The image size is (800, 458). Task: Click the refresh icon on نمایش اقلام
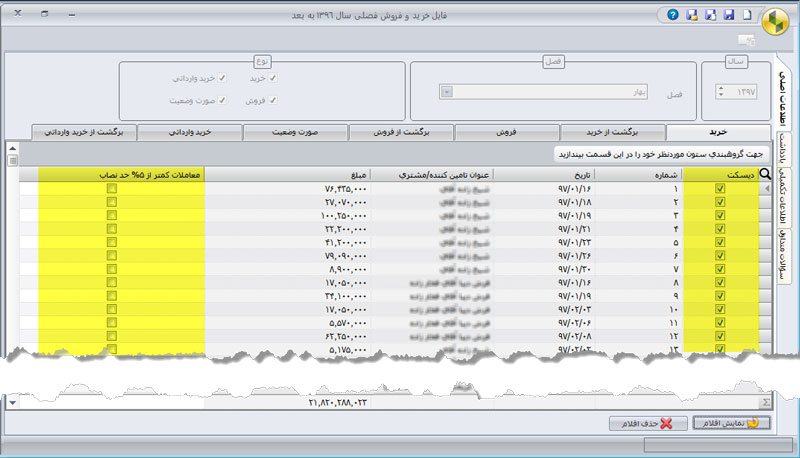[753, 423]
